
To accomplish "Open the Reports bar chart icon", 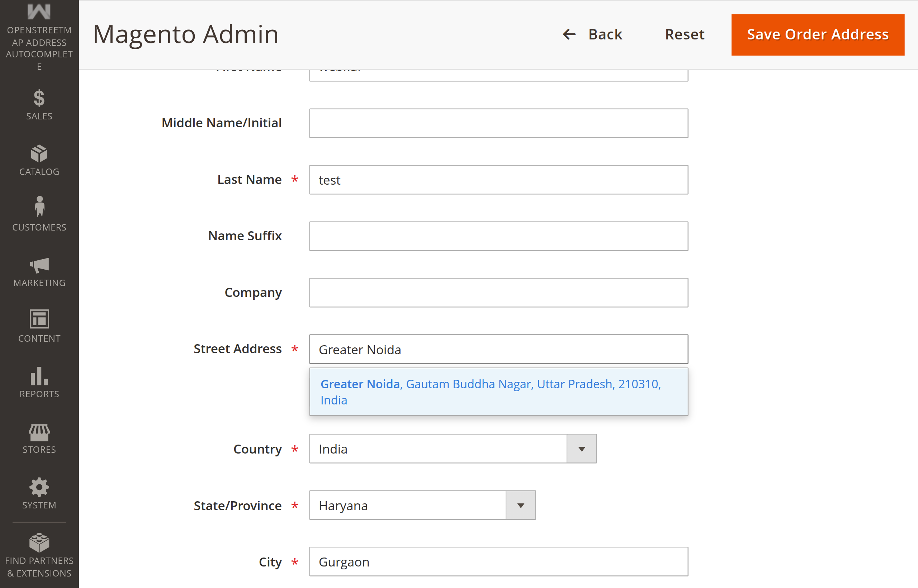I will click(39, 376).
